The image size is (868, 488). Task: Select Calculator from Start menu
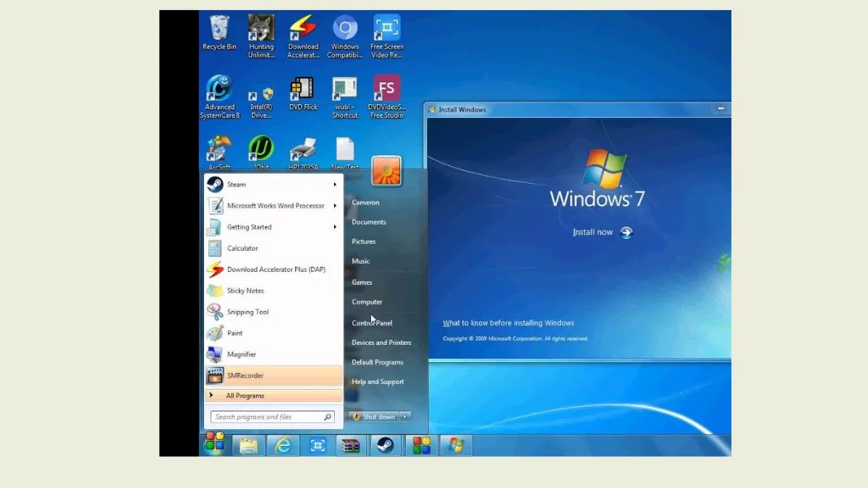[242, 249]
